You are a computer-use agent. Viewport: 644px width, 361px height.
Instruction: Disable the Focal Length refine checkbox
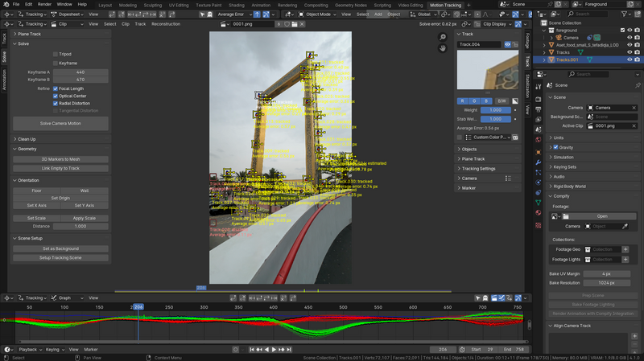56,88
